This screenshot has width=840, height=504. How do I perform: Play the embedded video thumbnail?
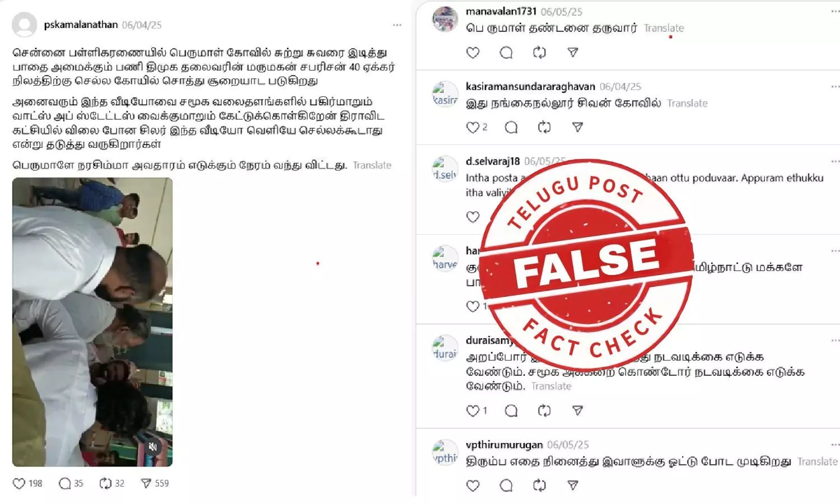tap(92, 322)
